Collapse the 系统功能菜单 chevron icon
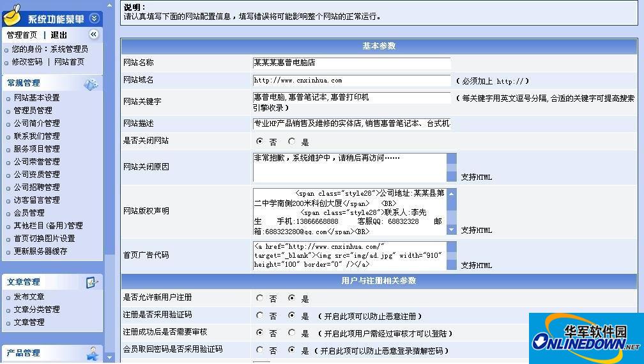This screenshot has width=644, height=364. click(94, 18)
